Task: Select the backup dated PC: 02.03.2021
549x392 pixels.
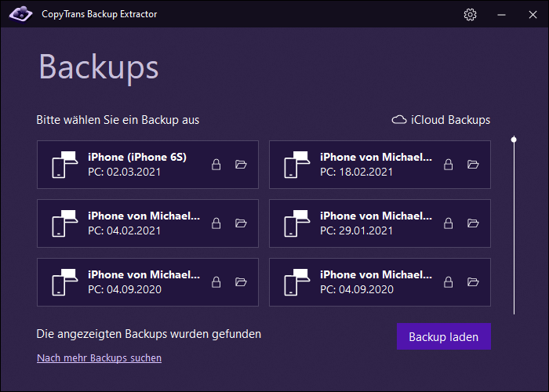Action: tap(147, 165)
